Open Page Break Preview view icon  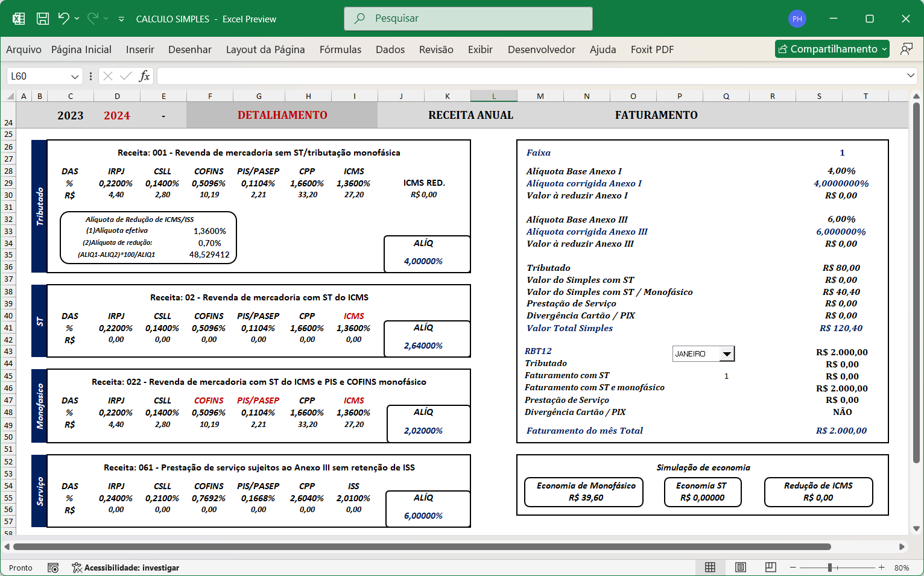(x=770, y=568)
